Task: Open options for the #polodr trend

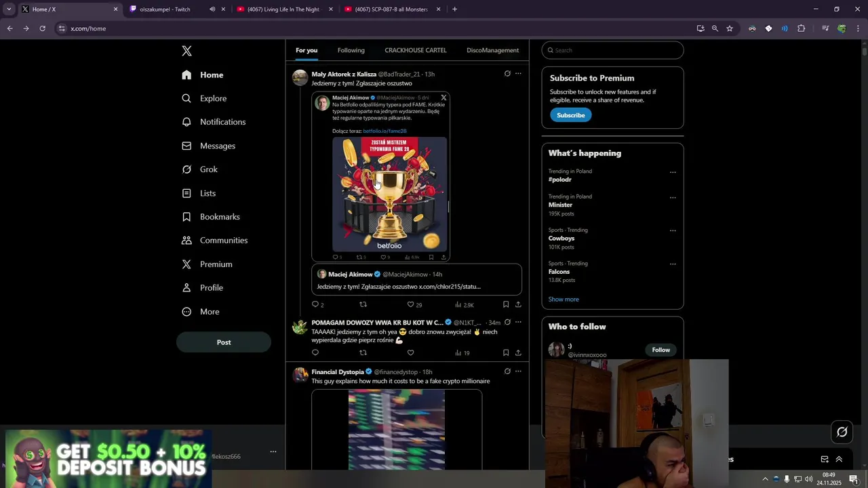Action: pos(673,172)
